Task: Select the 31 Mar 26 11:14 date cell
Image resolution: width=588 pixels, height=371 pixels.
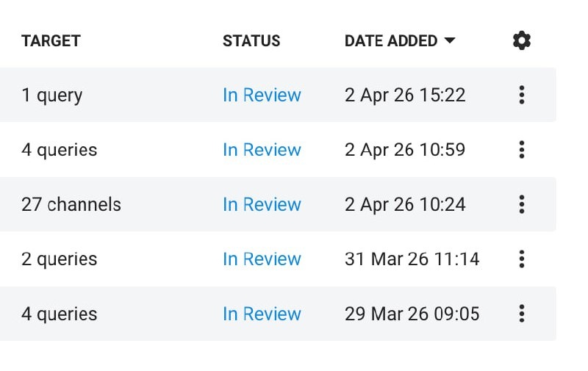Action: (x=412, y=259)
